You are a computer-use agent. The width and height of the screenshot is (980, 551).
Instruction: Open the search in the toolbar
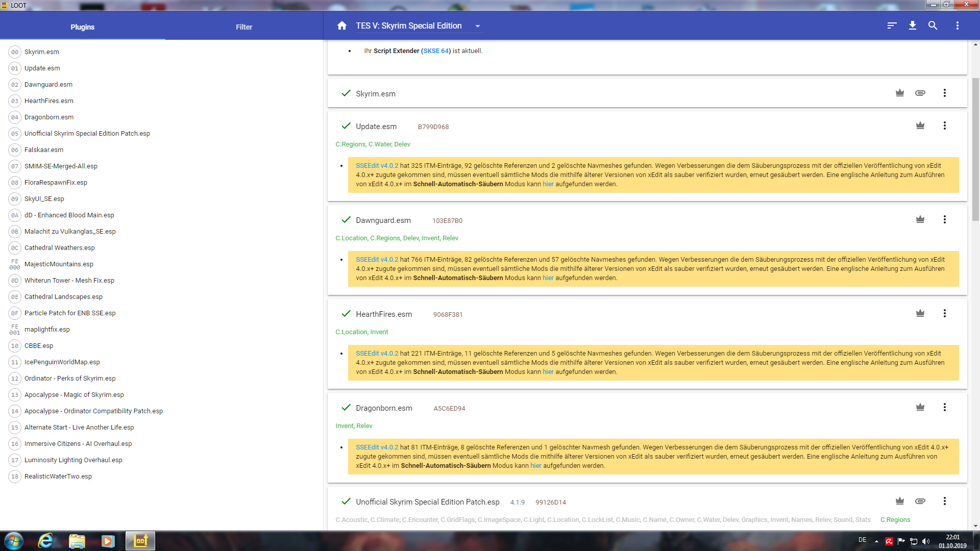click(x=933, y=26)
